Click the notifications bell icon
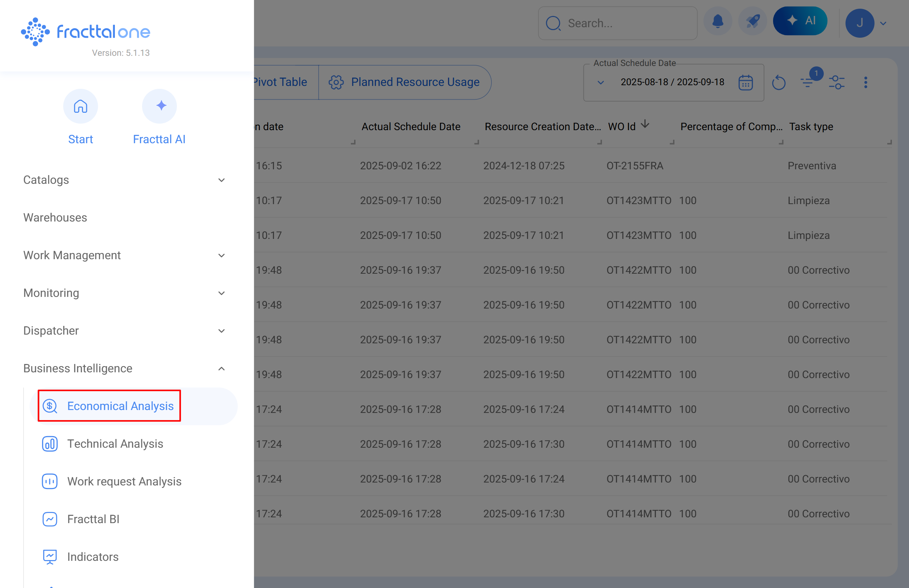 tap(718, 21)
